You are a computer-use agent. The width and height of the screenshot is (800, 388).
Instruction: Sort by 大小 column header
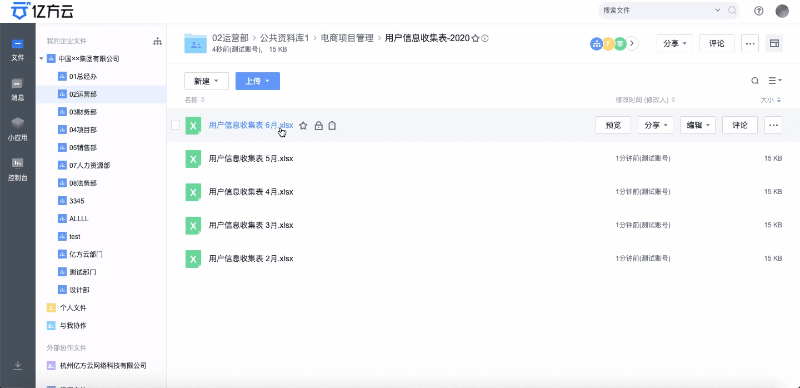(771, 101)
